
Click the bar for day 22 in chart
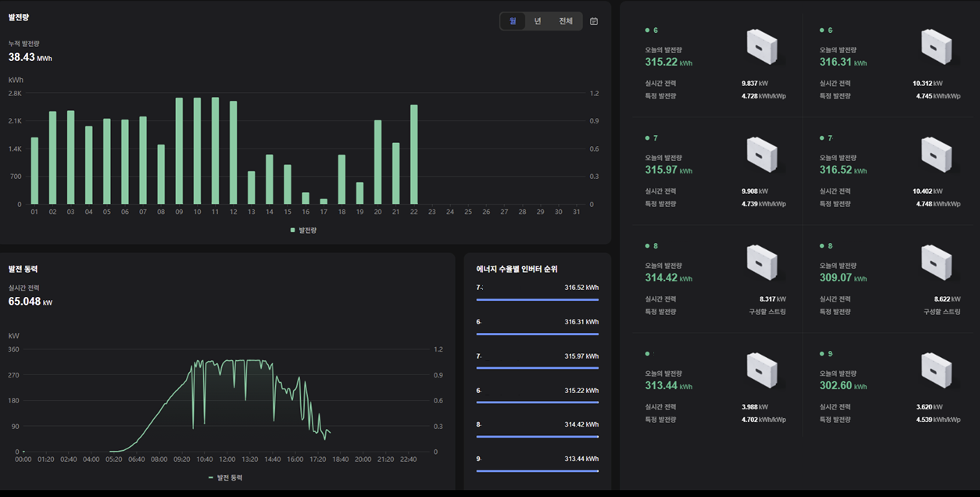(414, 155)
